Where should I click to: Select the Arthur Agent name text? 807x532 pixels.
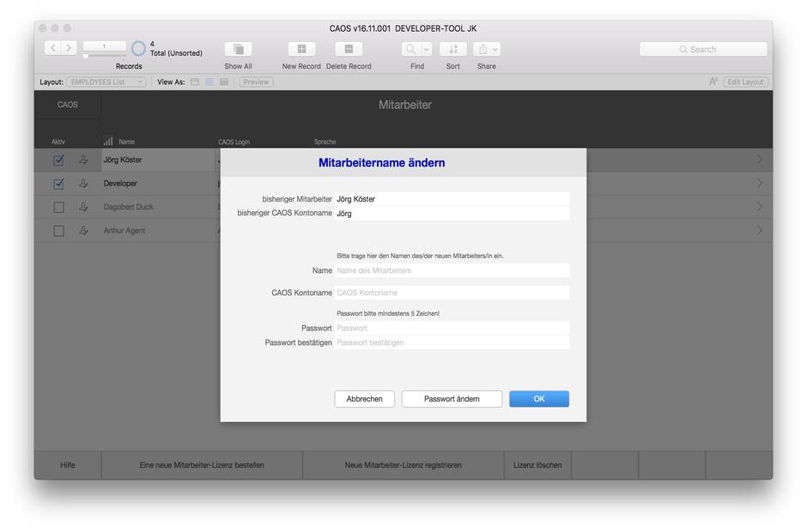124,231
